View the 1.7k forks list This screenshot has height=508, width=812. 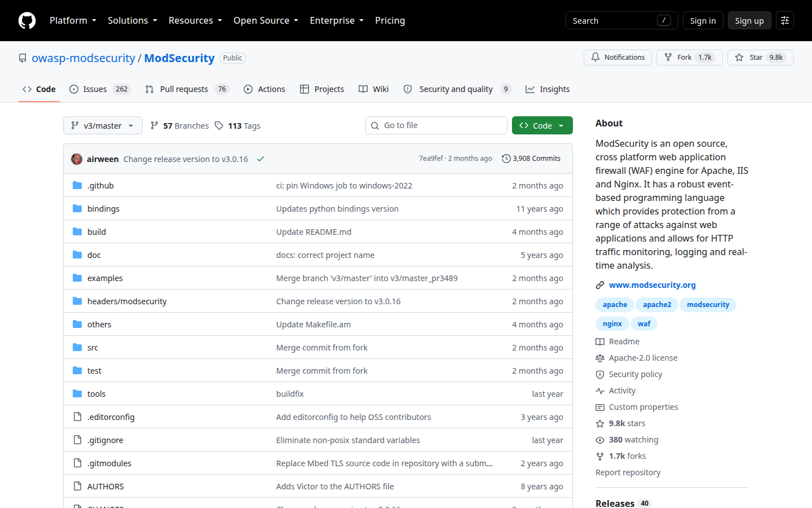coord(621,456)
